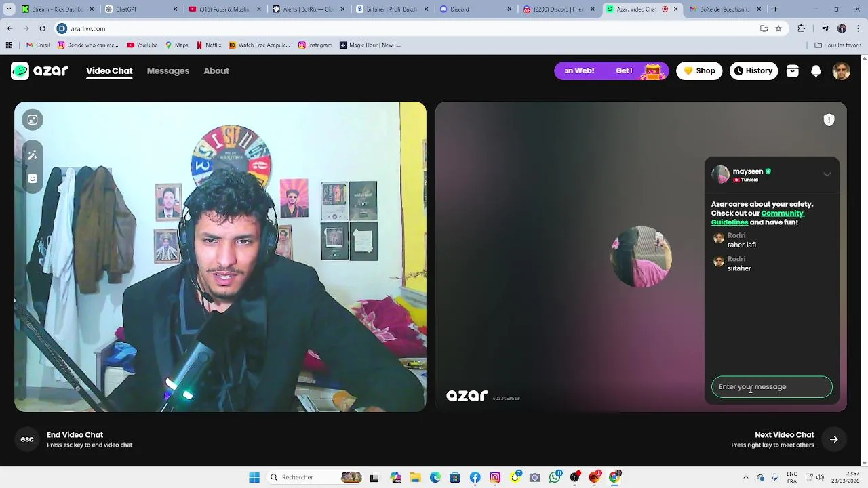Open the face sticker filter icon
This screenshot has height=488, width=868.
click(x=33, y=178)
